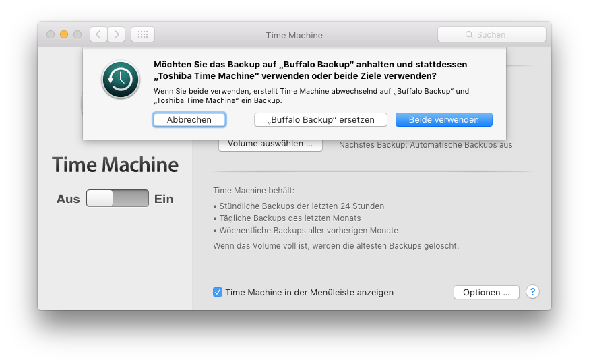Click the dialog heading starting "Möchten Sie das Backup"
Viewport: 589px width, 364px height.
[310, 70]
